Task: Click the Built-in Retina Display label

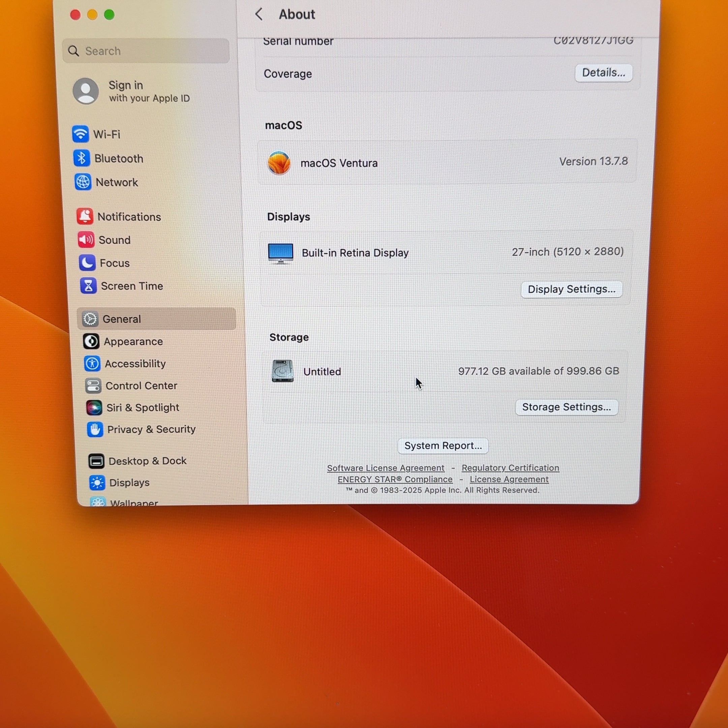Action: point(355,252)
